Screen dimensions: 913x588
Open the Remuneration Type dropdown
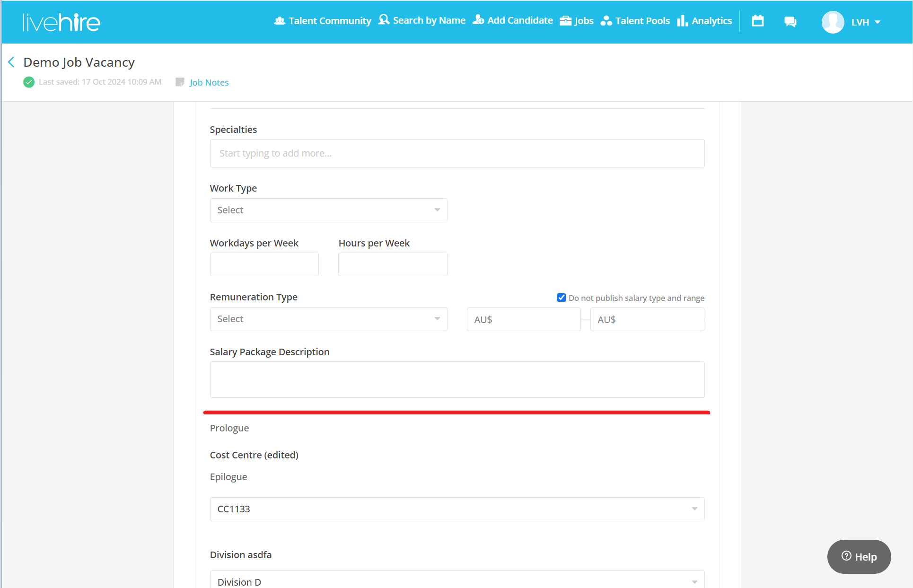pyautogui.click(x=328, y=319)
